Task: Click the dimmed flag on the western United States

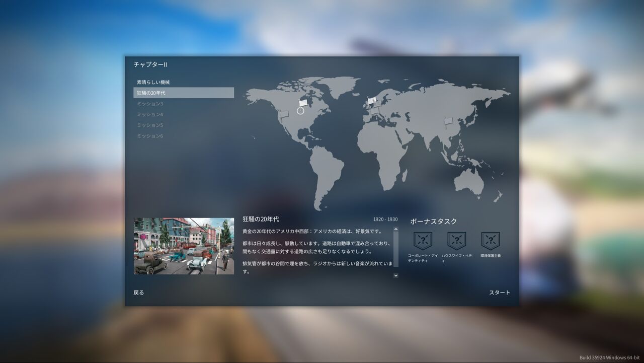Action: coord(285,115)
